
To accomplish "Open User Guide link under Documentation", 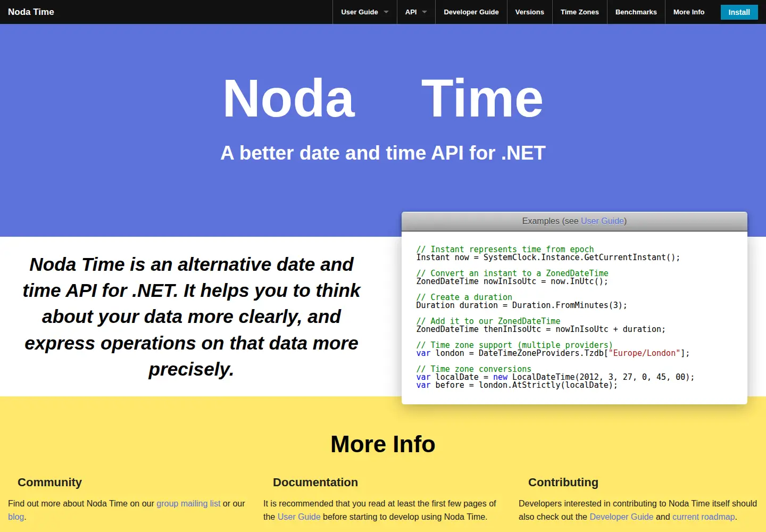I will 299,517.
